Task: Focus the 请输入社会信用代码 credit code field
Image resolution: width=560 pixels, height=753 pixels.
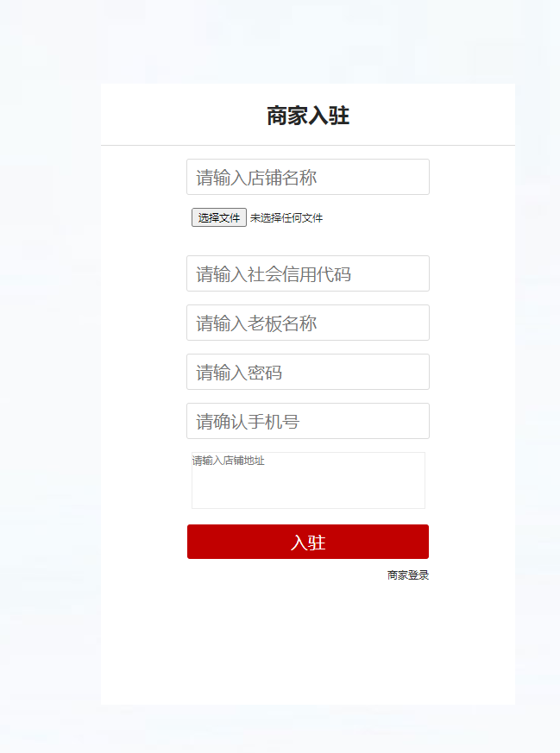Action: [x=308, y=273]
